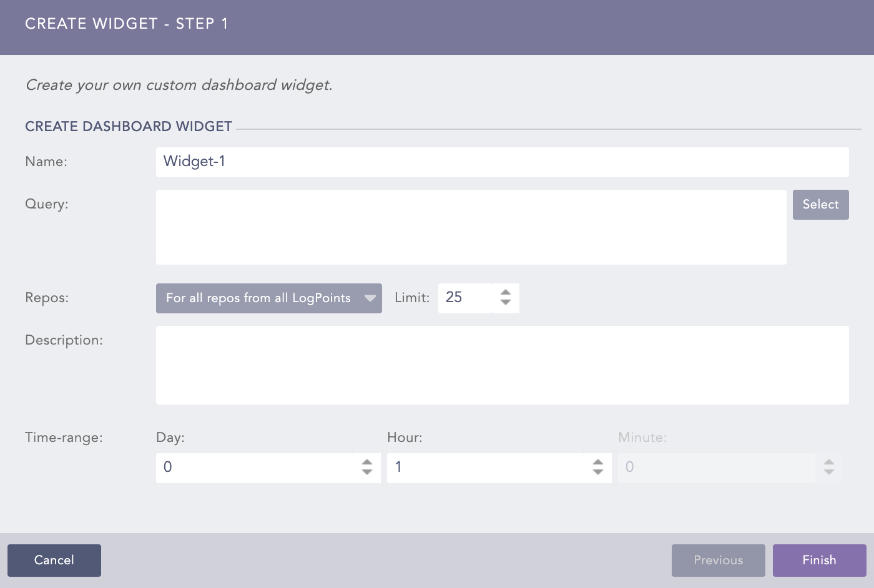Cancel the widget creation
The image size is (874, 588).
pyautogui.click(x=54, y=560)
